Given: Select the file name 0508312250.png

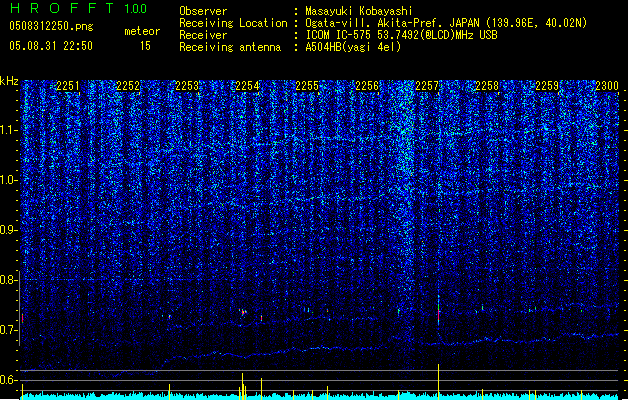Looking at the screenshot, I should coord(51,26).
